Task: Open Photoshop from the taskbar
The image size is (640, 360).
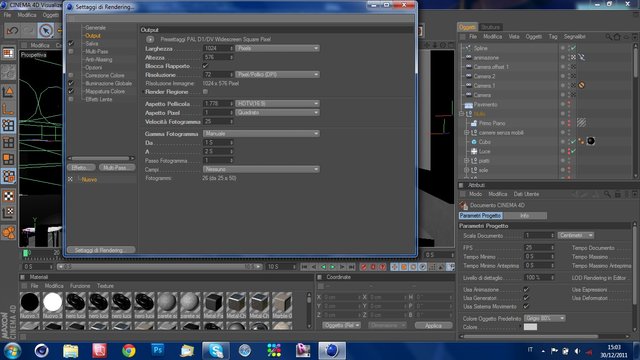Action: click(158, 350)
